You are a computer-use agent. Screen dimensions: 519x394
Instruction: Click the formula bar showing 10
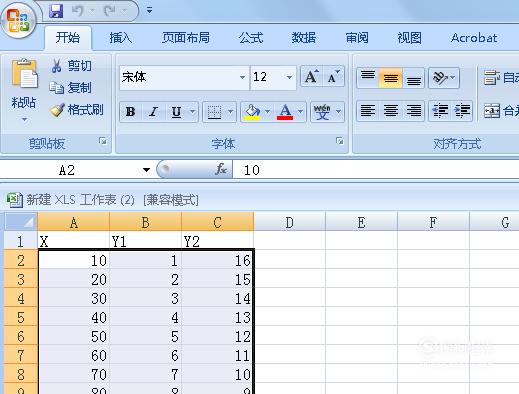coord(376,170)
